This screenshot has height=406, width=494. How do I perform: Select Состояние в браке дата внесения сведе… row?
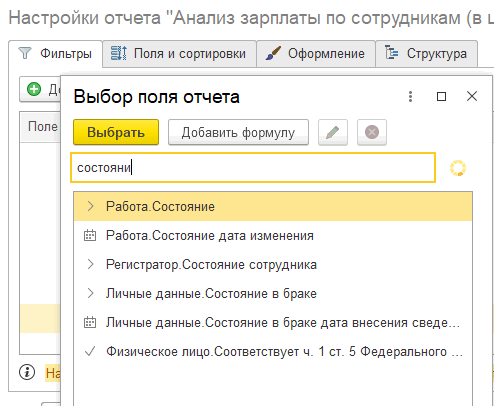point(273,322)
